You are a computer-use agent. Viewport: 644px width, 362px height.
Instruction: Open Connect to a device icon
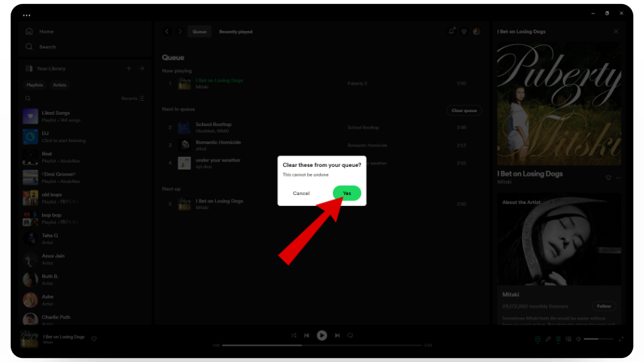(568, 339)
